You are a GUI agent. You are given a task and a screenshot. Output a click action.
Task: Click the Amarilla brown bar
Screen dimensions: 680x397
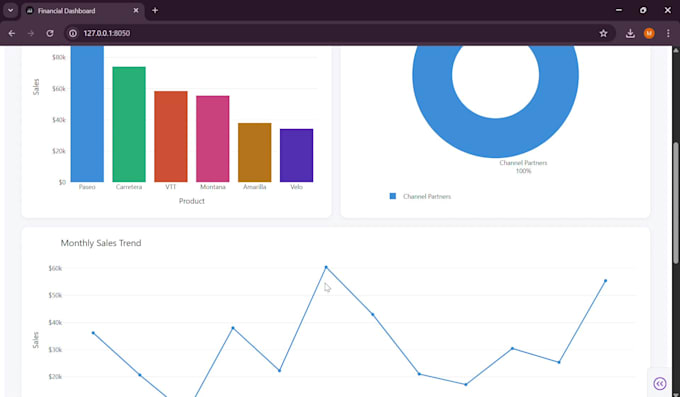[x=255, y=152]
